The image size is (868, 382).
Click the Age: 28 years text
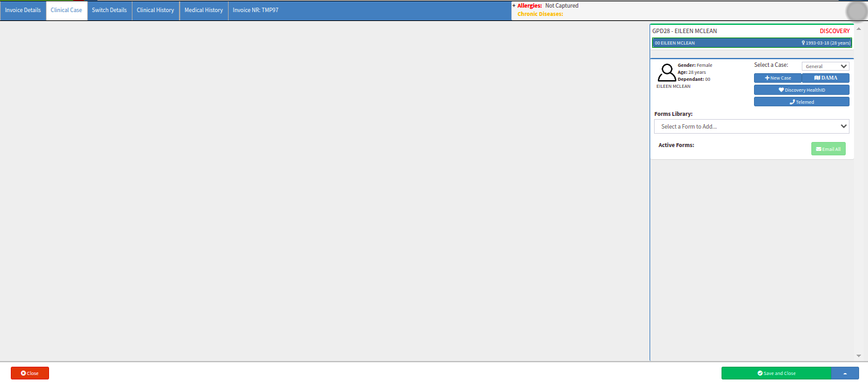(692, 72)
